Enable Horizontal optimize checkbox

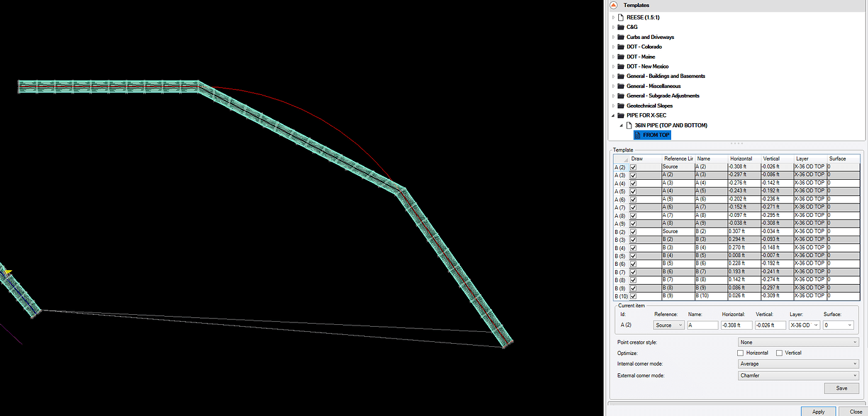click(x=741, y=353)
